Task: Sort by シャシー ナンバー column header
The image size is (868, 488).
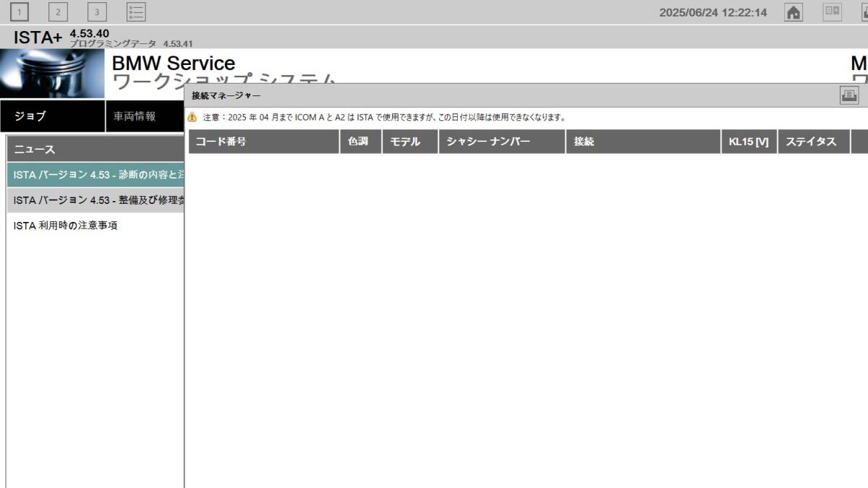Action: point(502,142)
